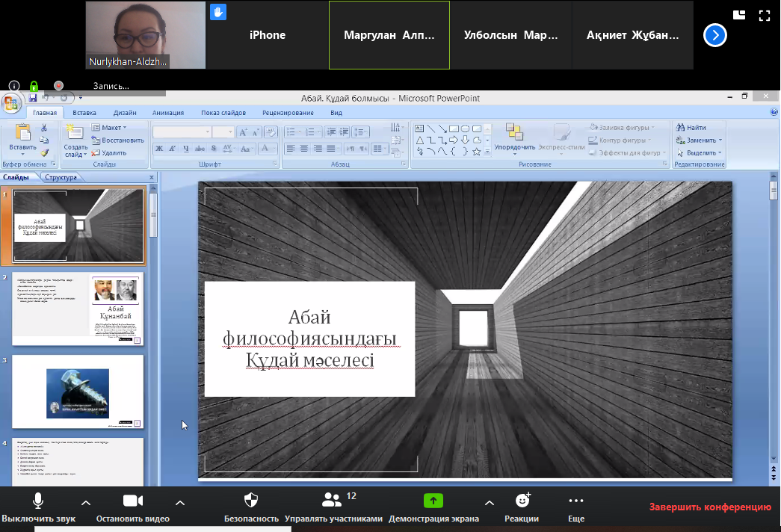781x532 pixels.
Task: Open Manage Participants (Управлять участниками) panel
Action: [332, 500]
